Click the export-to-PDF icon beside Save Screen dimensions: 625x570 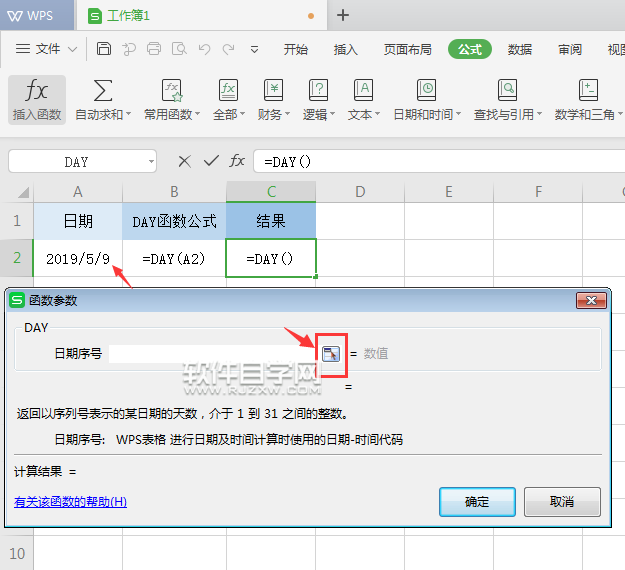(x=129, y=49)
